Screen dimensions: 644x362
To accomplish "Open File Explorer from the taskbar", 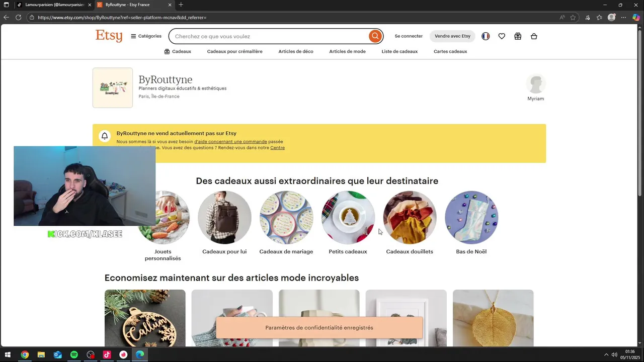I will [41, 354].
